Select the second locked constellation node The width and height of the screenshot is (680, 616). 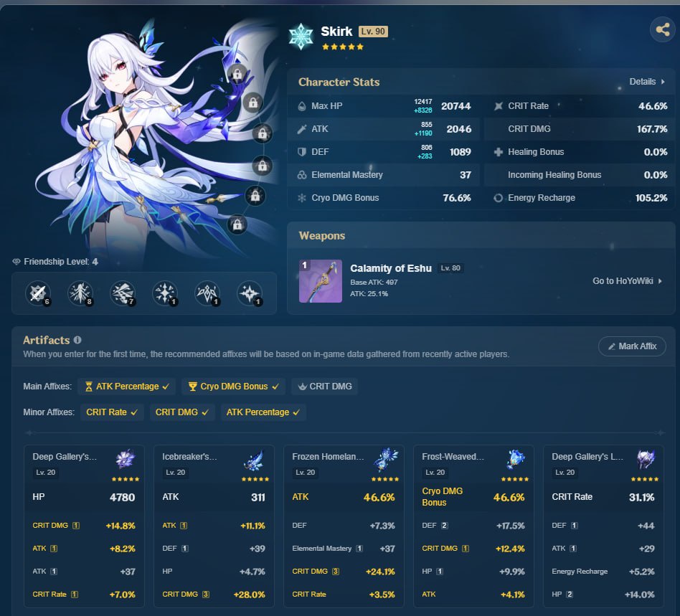252,103
